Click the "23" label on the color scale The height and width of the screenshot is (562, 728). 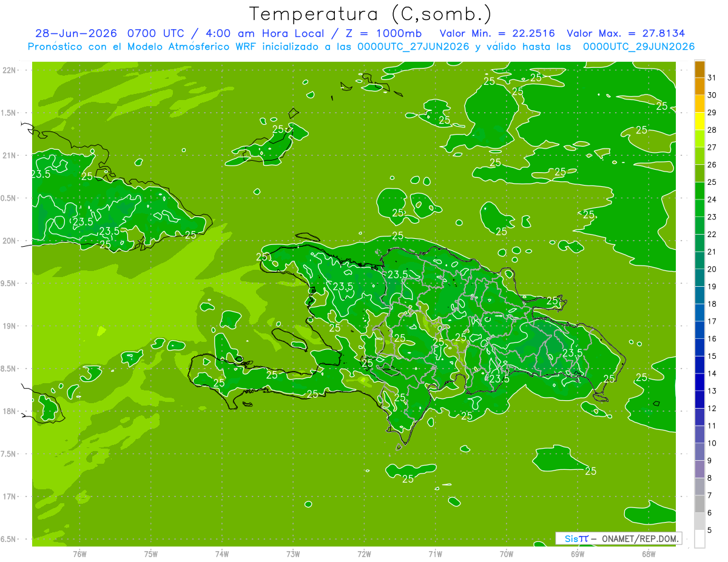[712, 217]
